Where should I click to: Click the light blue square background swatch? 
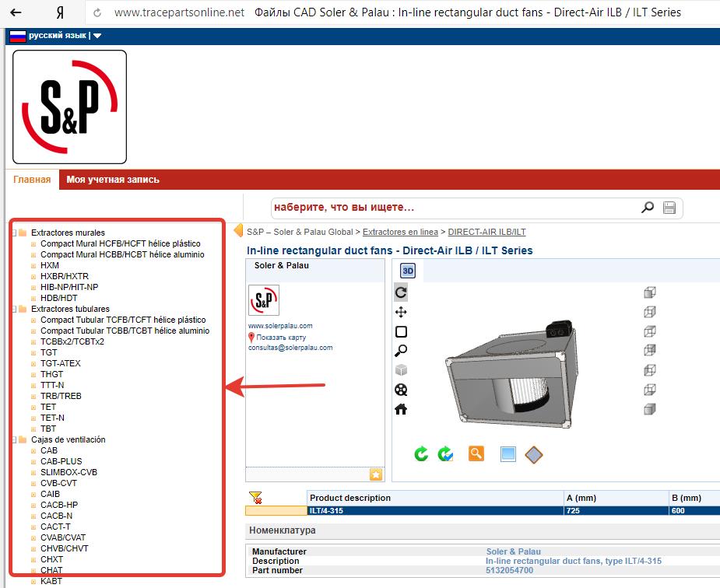pos(508,453)
